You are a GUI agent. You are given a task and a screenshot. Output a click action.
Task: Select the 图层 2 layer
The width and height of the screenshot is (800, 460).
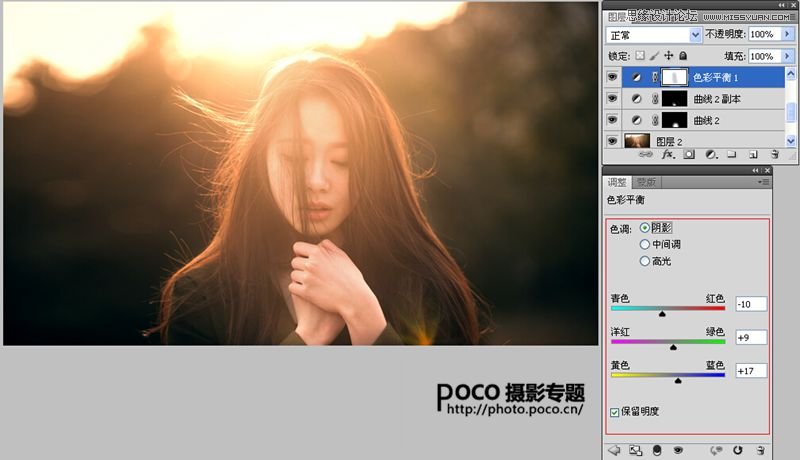coord(668,141)
